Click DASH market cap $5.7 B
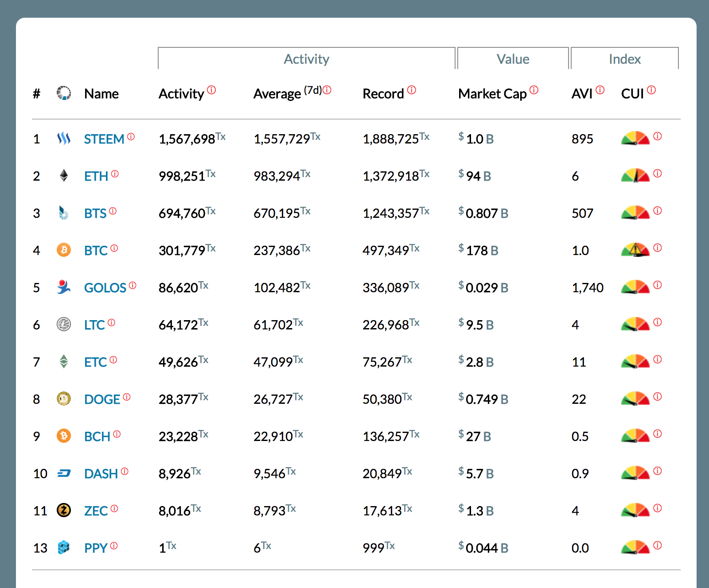Viewport: 709px width, 588px height. [x=476, y=473]
